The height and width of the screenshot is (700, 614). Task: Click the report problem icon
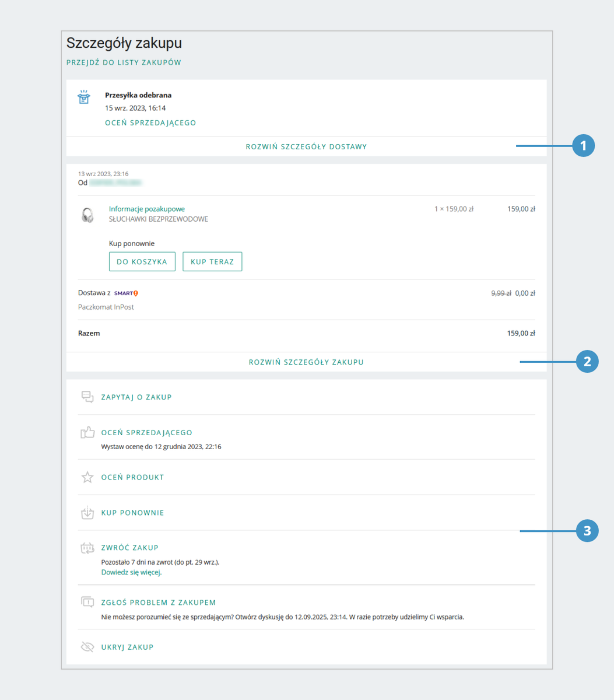87,603
